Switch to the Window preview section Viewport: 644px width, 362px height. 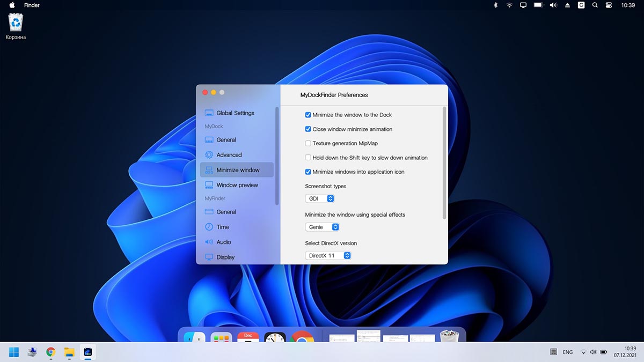click(237, 185)
